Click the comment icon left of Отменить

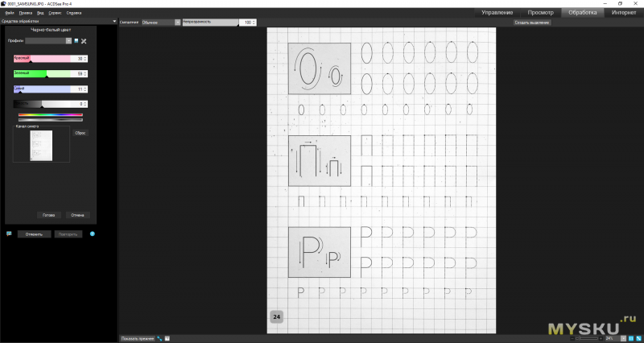[9, 234]
